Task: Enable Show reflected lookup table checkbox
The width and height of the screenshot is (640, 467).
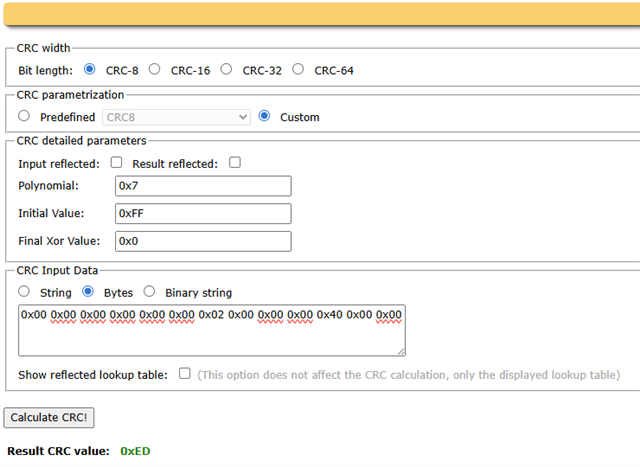Action: (184, 373)
